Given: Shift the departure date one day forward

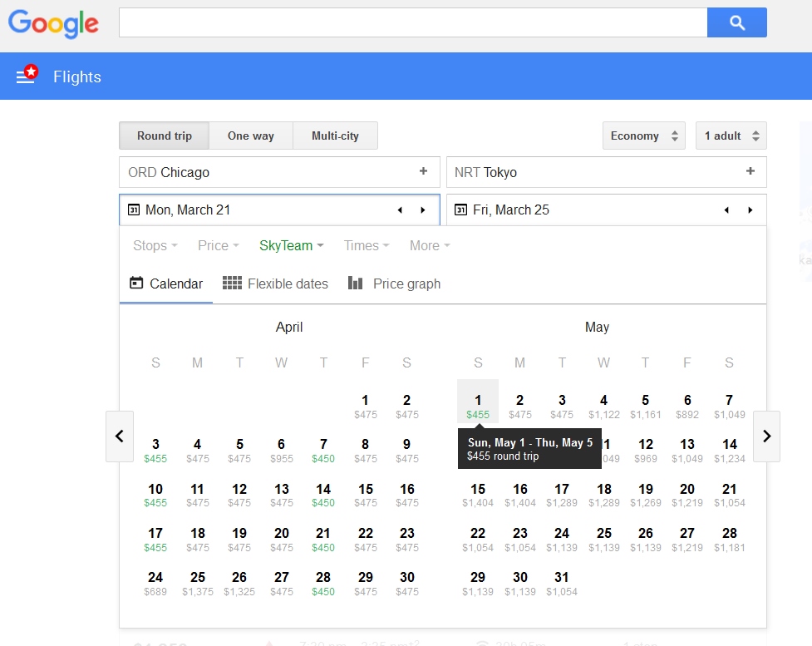Looking at the screenshot, I should pos(423,210).
